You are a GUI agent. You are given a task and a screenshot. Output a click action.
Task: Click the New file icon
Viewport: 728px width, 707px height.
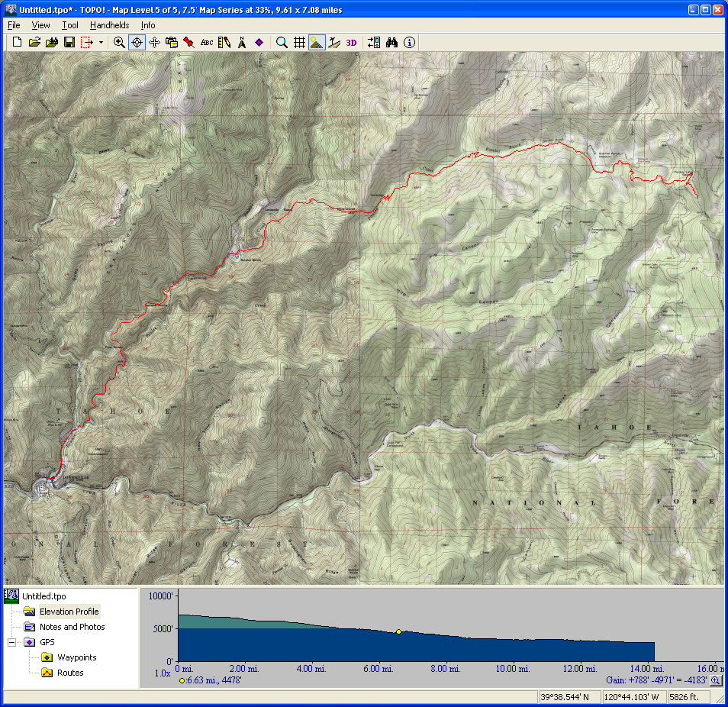(x=17, y=43)
